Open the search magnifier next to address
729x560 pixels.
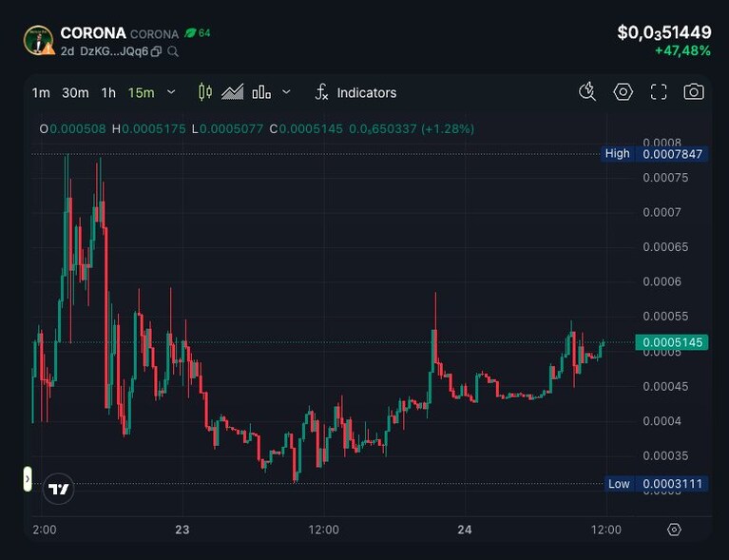(173, 51)
